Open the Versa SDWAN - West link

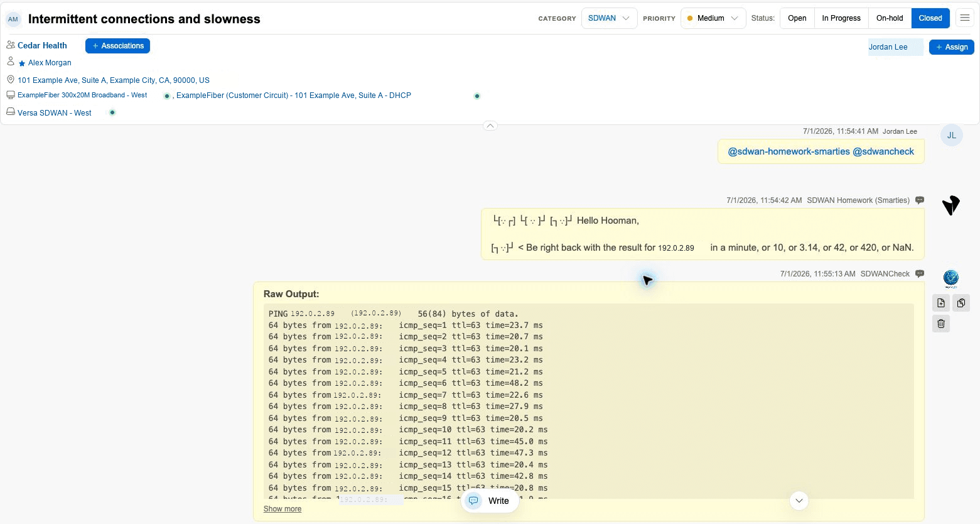55,113
